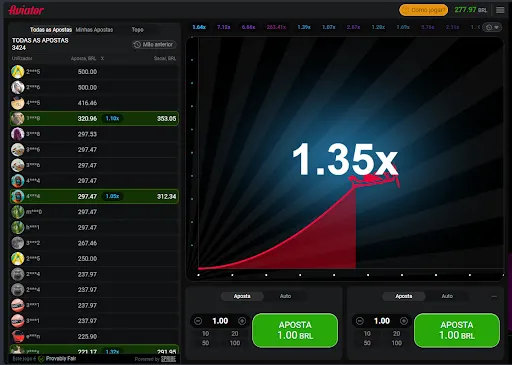
Task: Decrease right bet amount with minus icon
Action: coord(360,321)
